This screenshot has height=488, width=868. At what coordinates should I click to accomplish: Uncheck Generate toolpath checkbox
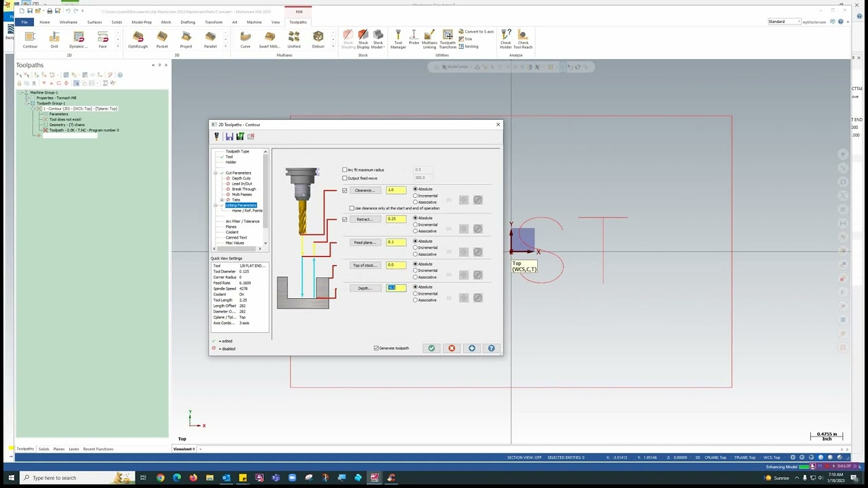(x=376, y=348)
